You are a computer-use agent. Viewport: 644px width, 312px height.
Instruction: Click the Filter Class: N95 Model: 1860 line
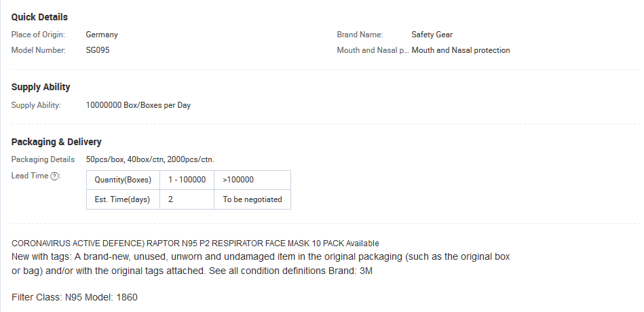(x=75, y=297)
